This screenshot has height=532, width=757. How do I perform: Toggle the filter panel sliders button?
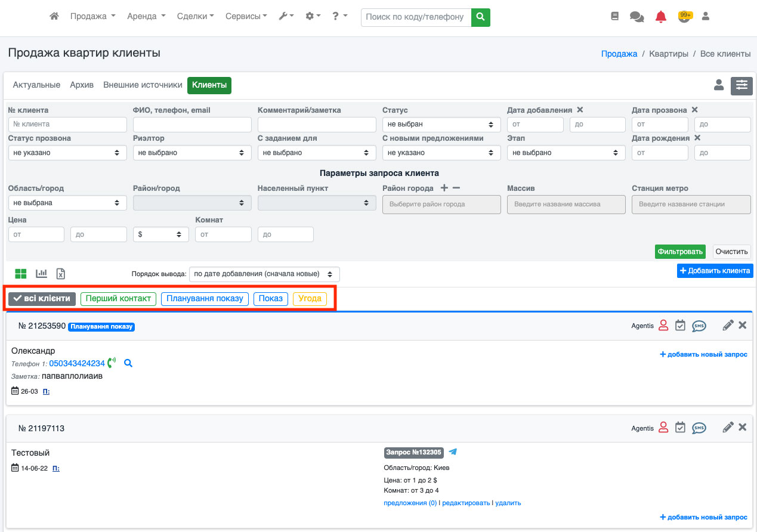coord(741,85)
